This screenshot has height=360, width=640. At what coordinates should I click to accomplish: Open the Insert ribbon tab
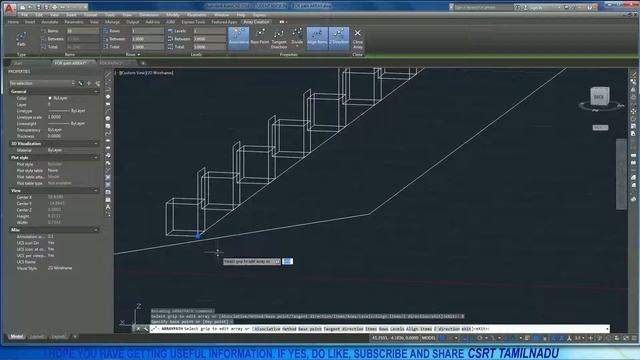point(30,22)
